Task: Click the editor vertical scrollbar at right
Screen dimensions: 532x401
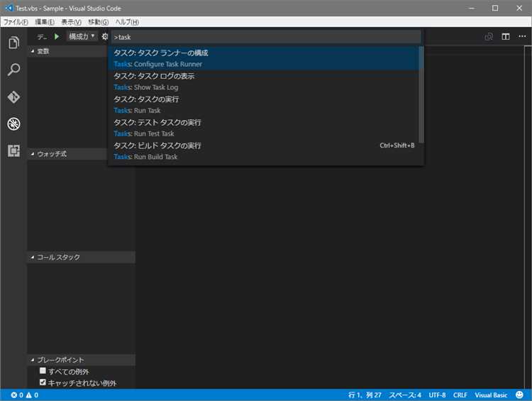Action: click(528, 217)
